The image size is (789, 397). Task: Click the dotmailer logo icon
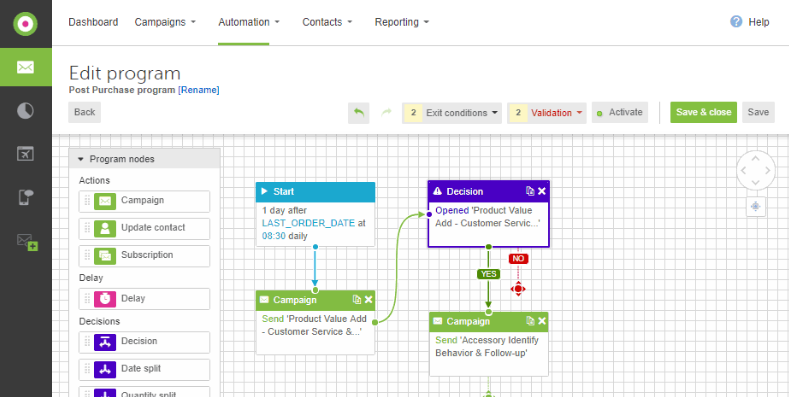(x=25, y=24)
